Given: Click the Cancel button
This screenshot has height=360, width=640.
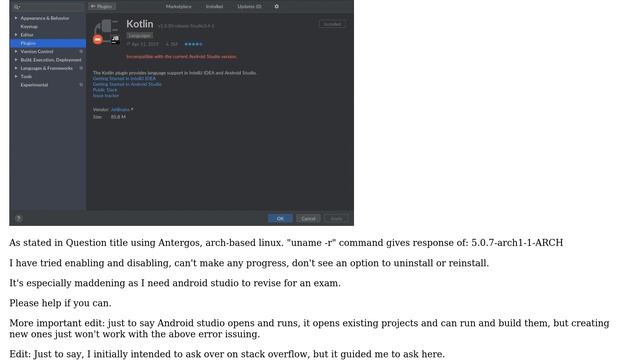Looking at the screenshot, I should [x=308, y=218].
